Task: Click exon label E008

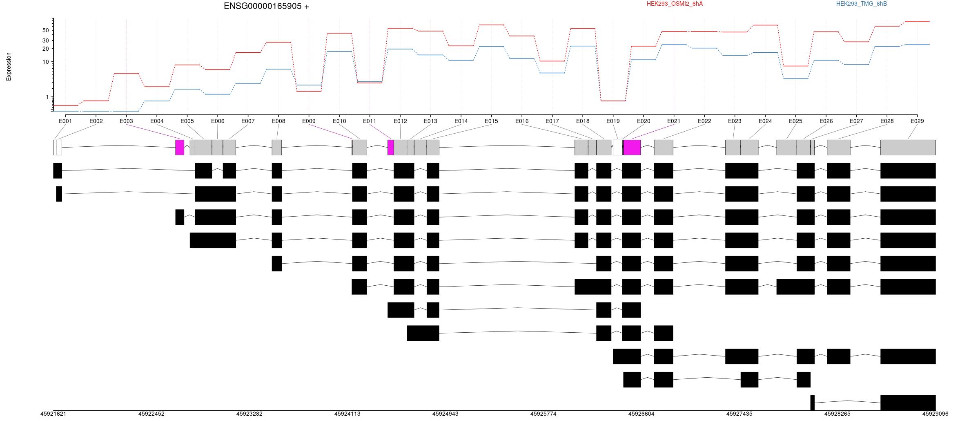Action: coord(278,121)
